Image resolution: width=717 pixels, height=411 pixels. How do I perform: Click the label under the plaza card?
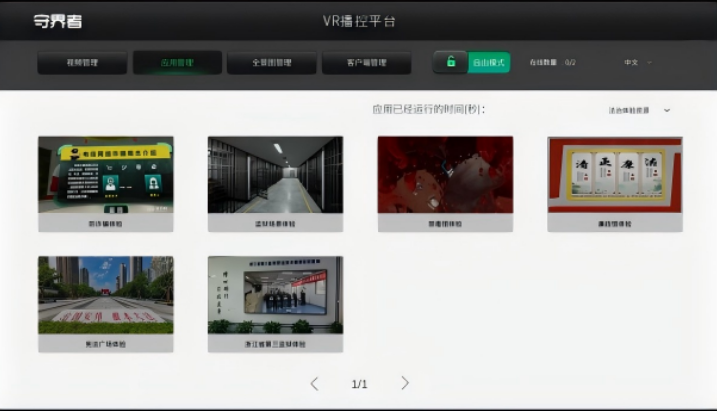(x=105, y=344)
